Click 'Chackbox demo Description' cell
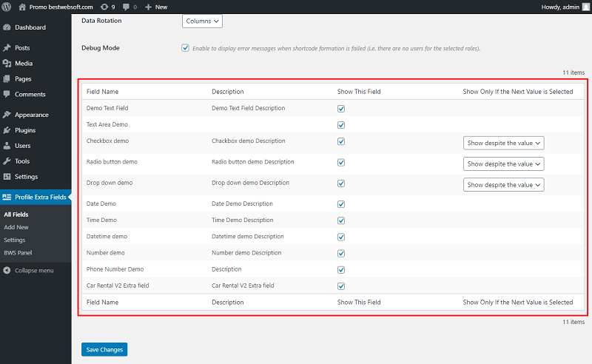The height and width of the screenshot is (364, 592). 249,141
